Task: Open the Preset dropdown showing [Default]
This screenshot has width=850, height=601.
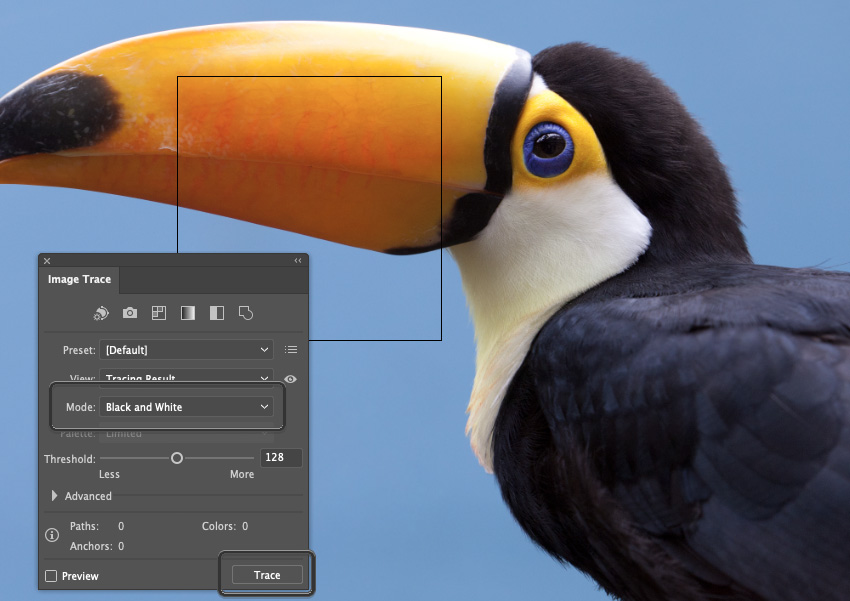Action: point(186,349)
